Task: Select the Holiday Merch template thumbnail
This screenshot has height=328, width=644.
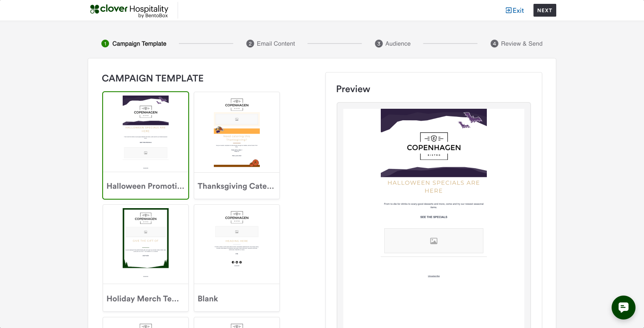Action: pos(146,244)
